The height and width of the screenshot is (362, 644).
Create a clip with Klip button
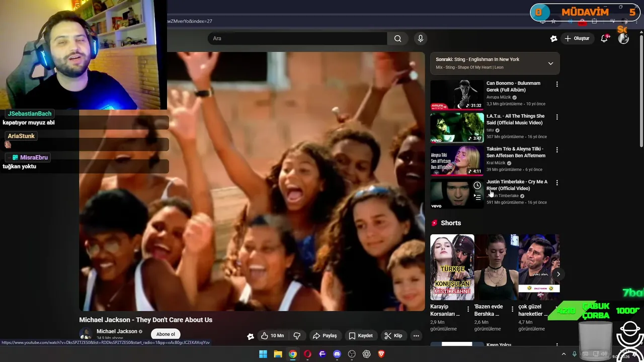click(393, 335)
